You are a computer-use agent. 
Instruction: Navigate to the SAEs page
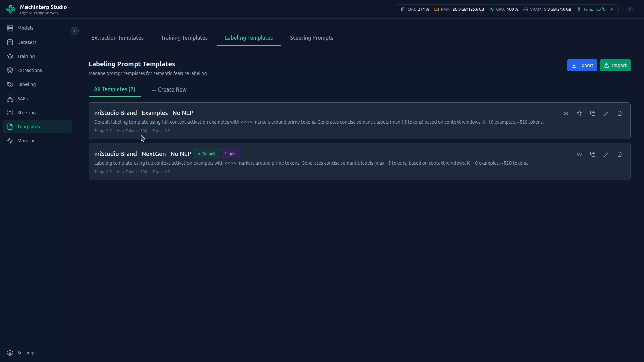coord(37,99)
